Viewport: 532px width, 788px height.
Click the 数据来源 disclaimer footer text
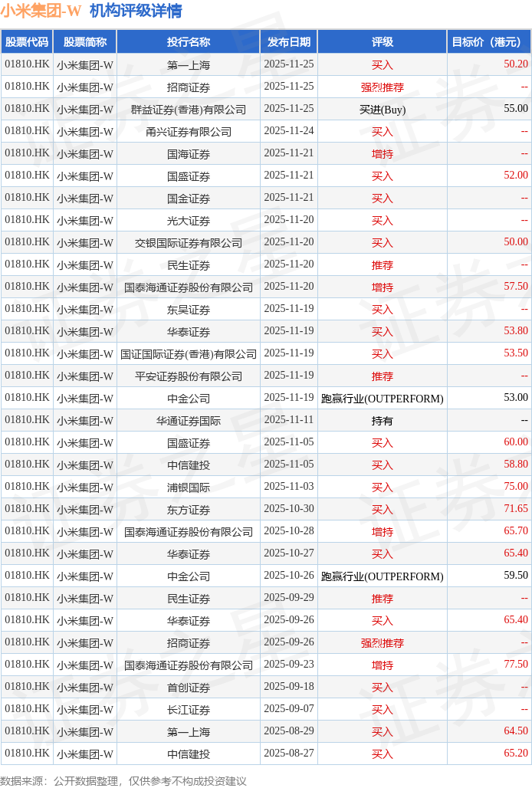[123, 780]
